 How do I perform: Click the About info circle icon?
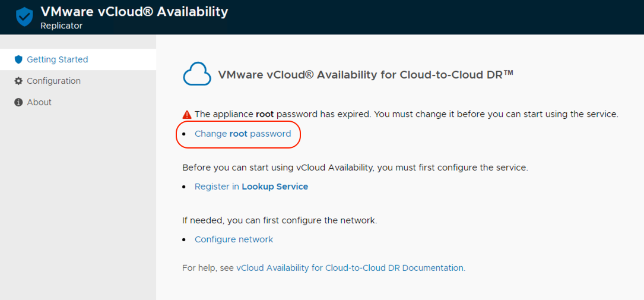(x=18, y=102)
